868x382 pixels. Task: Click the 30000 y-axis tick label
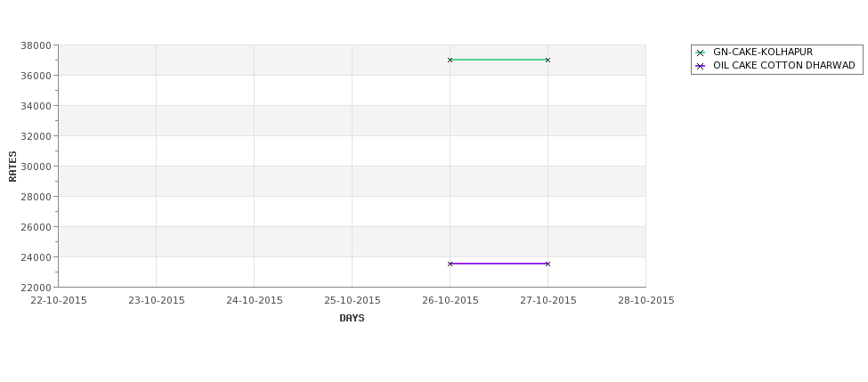click(x=36, y=167)
